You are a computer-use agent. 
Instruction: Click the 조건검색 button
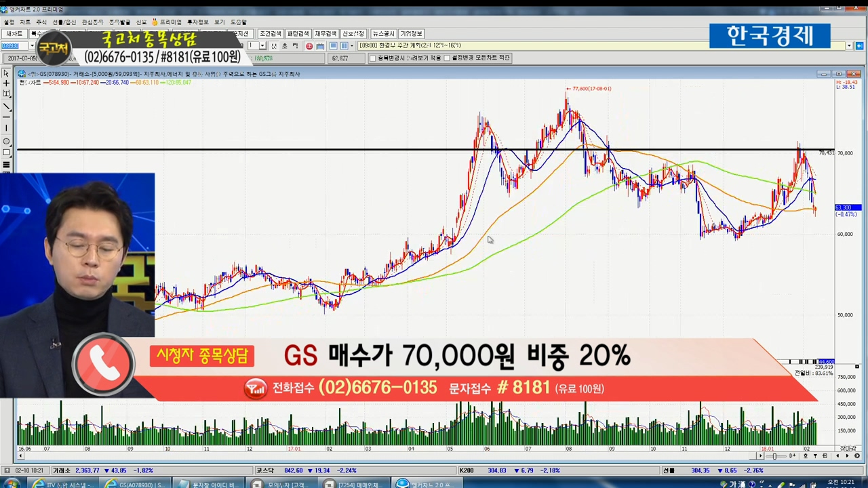pos(270,34)
